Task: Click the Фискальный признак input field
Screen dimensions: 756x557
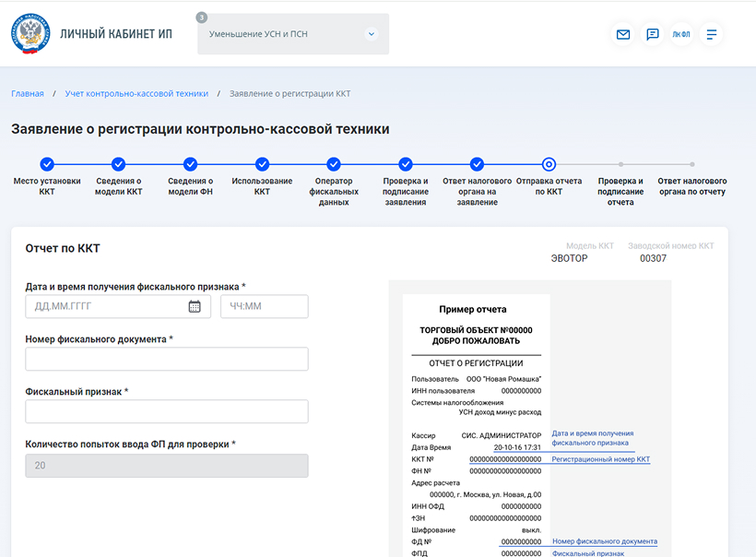Action: [167, 411]
